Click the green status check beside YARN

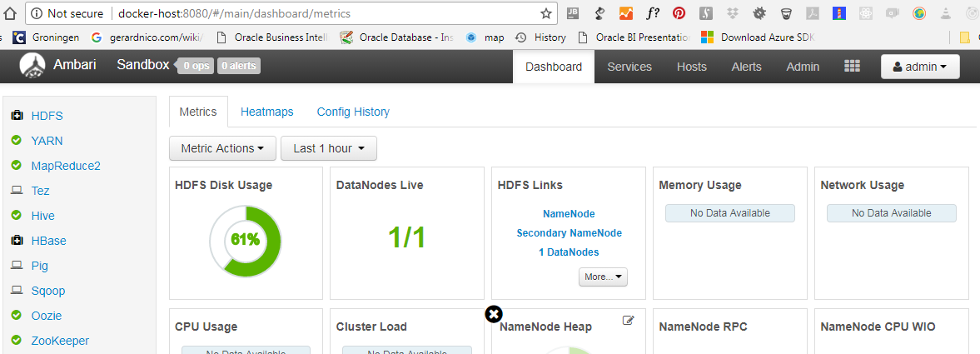pyautogui.click(x=17, y=141)
